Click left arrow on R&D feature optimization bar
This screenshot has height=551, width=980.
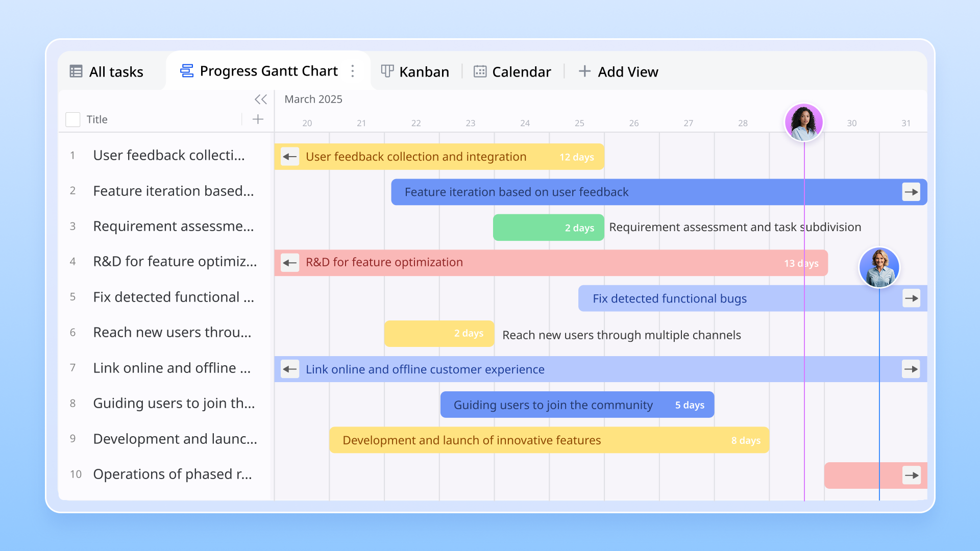coord(290,263)
